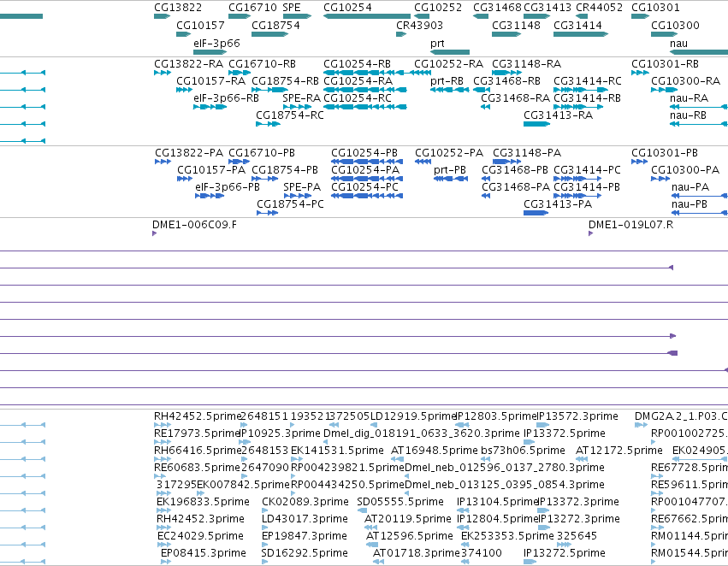This screenshot has width=728, height=566.
Task: Select the CG10252 gene label
Action: (438, 8)
